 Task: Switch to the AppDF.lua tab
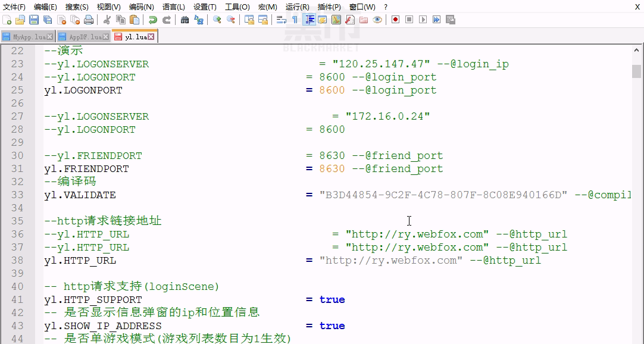[85, 37]
